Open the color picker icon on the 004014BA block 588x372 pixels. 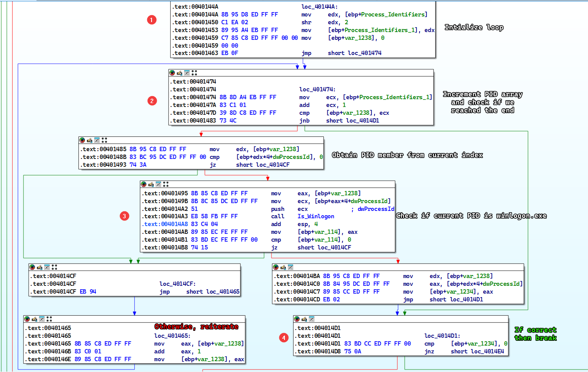[276, 267]
